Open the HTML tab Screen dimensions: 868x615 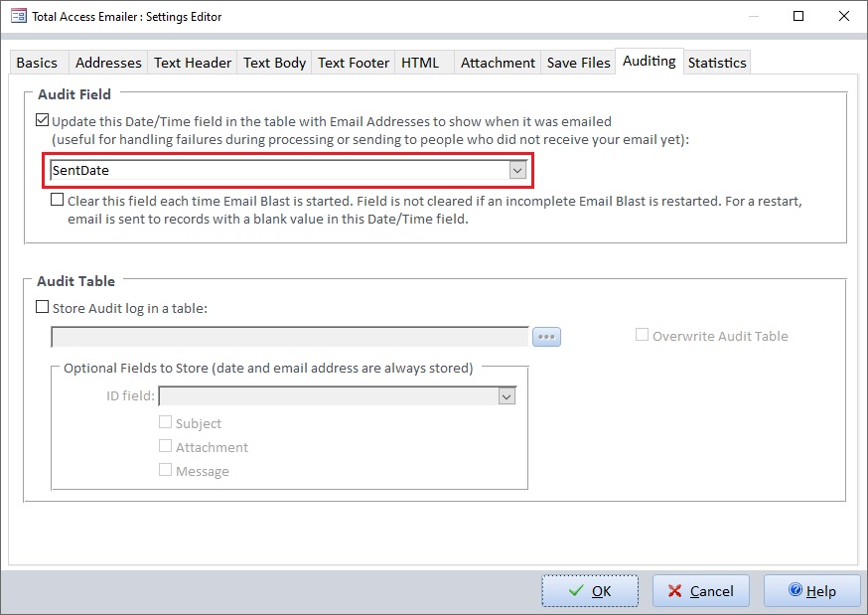pos(420,63)
